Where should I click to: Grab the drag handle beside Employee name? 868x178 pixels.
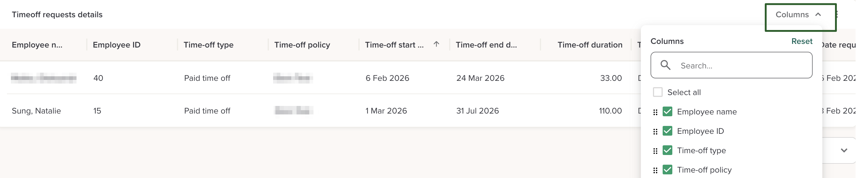click(x=655, y=112)
